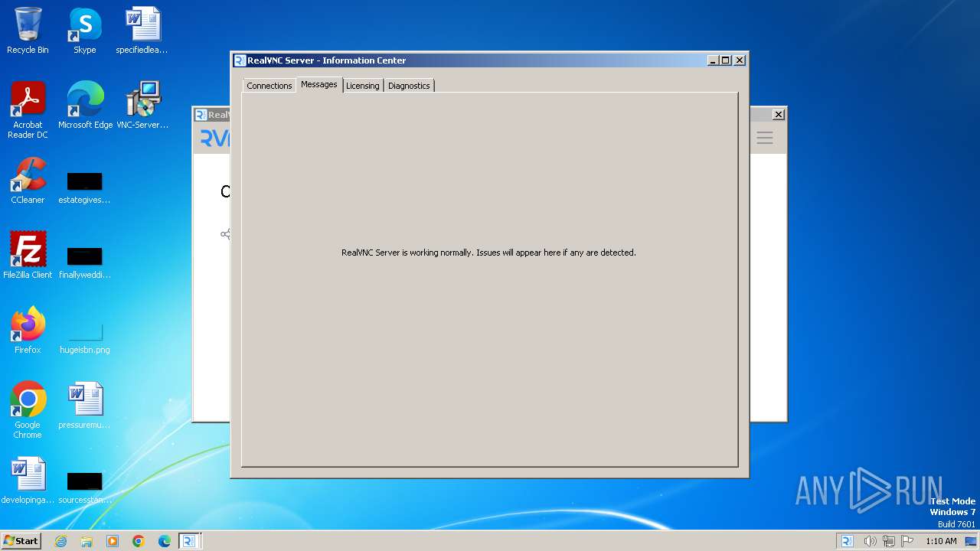
Task: Open Google Chrome desktop shortcut
Action: (x=28, y=411)
